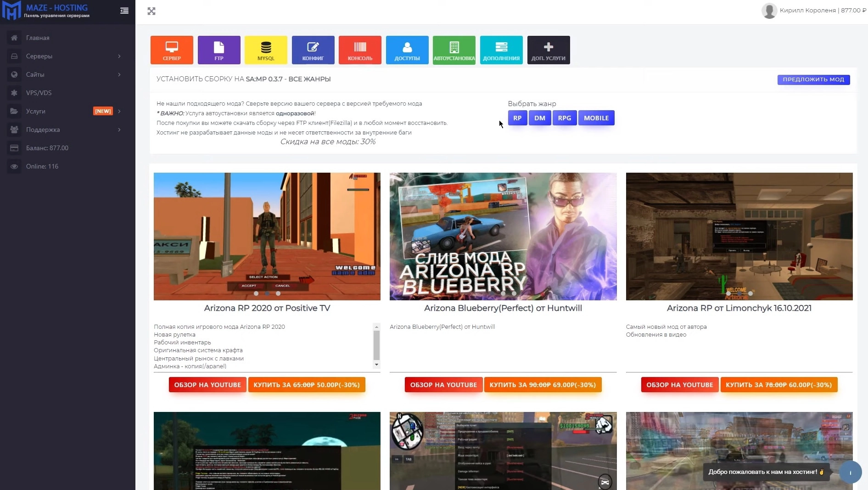
Task: Click the description scrollbar up arrow
Action: tap(377, 327)
